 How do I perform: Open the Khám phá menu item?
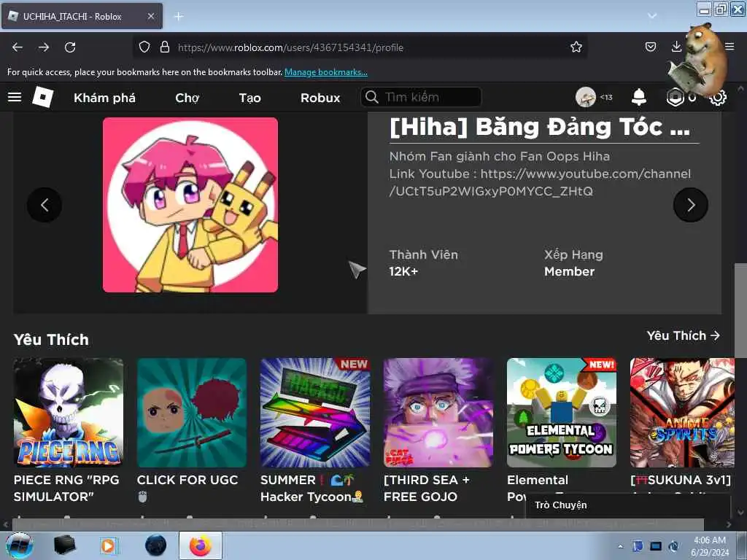pos(105,98)
